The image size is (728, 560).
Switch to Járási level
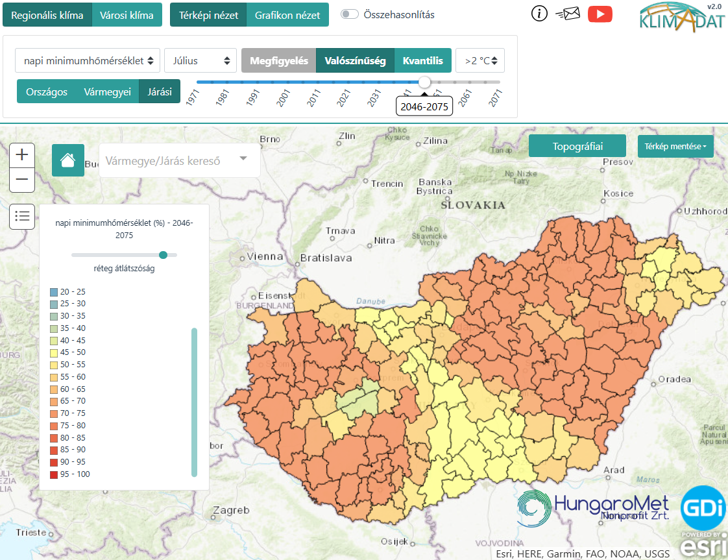pyautogui.click(x=159, y=91)
